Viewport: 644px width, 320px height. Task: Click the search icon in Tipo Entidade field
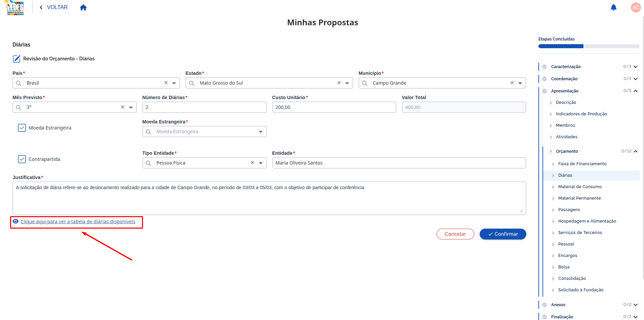(148, 163)
